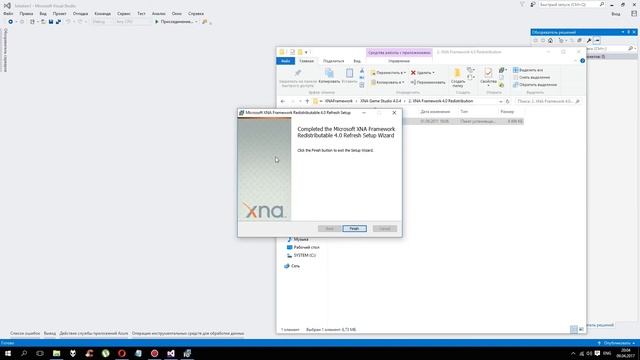Click Explorer up-one-level arrow
This screenshot has height=360, width=640.
[307, 101]
